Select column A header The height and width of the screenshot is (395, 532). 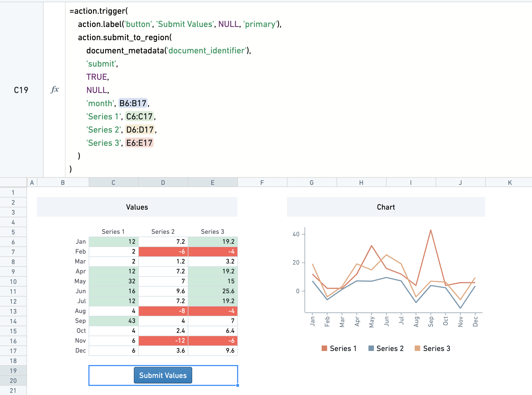click(x=32, y=183)
